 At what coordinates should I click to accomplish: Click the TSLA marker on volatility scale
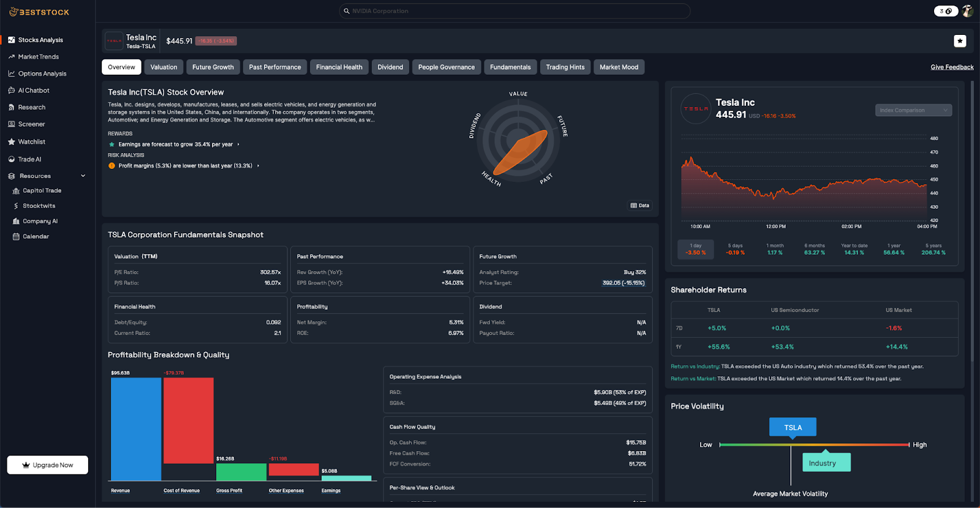click(x=793, y=427)
